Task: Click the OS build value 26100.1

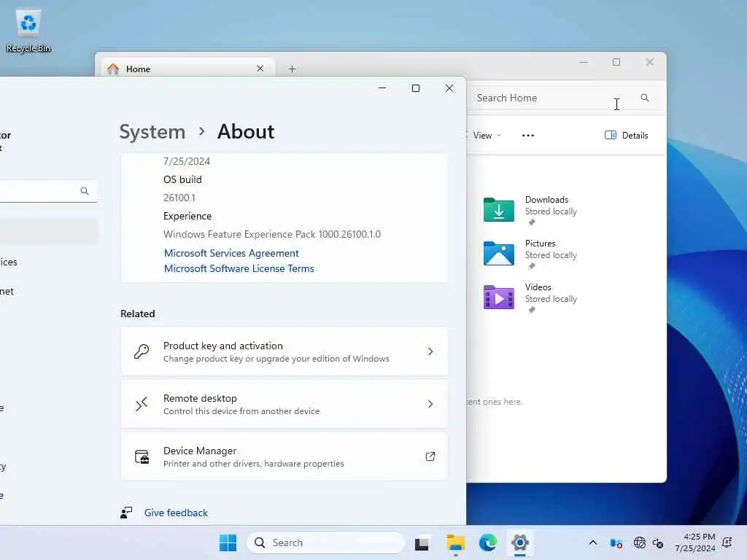Action: 179,198
